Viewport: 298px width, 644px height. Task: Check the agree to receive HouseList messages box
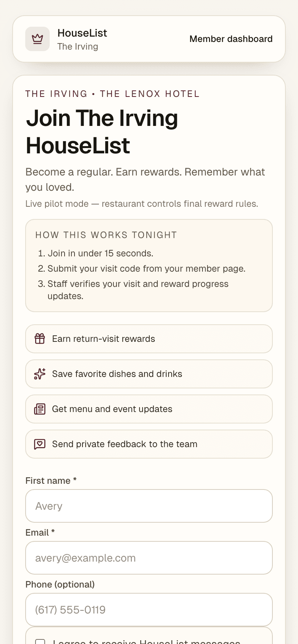pyautogui.click(x=40, y=642)
